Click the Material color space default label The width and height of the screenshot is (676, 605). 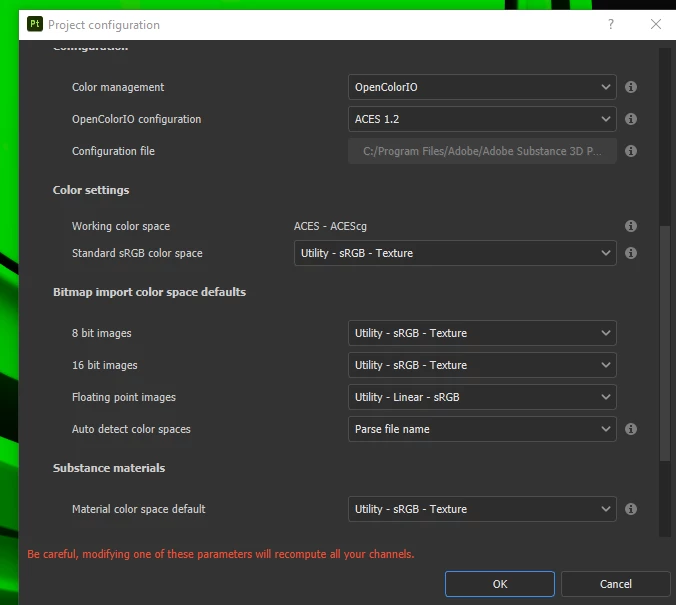(138, 509)
